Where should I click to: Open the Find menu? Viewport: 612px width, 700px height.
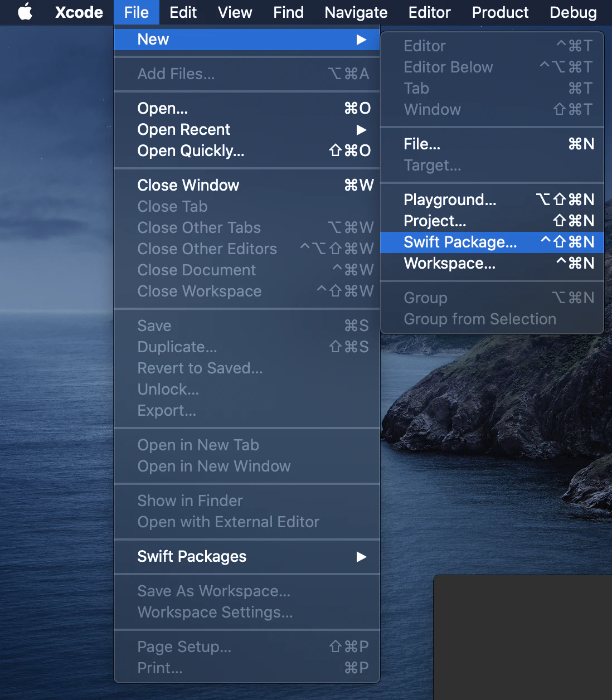coord(288,12)
